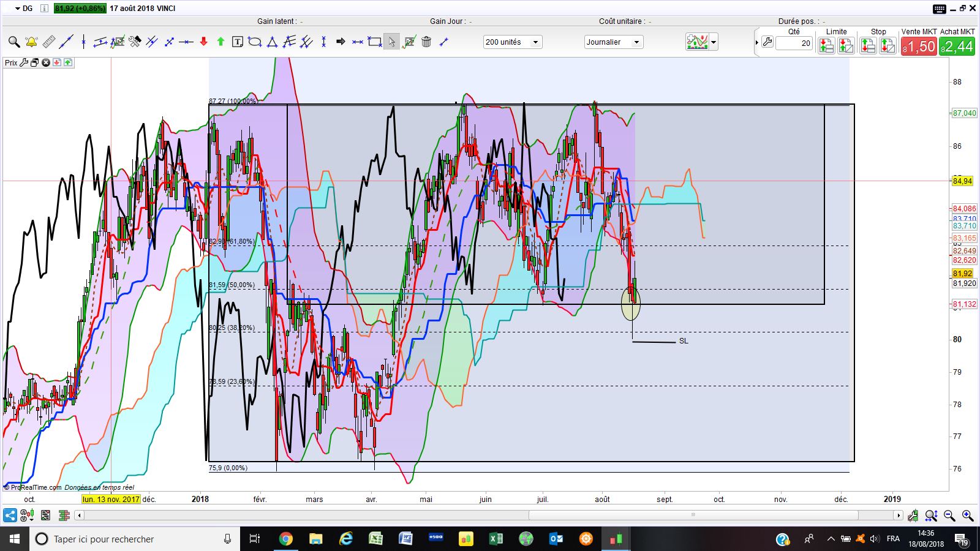Open the 200 unités dropdown
The height and width of the screenshot is (551, 980).
(512, 42)
